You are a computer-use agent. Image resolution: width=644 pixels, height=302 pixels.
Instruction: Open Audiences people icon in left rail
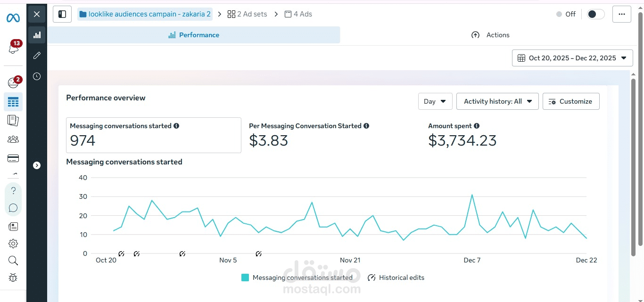point(13,139)
